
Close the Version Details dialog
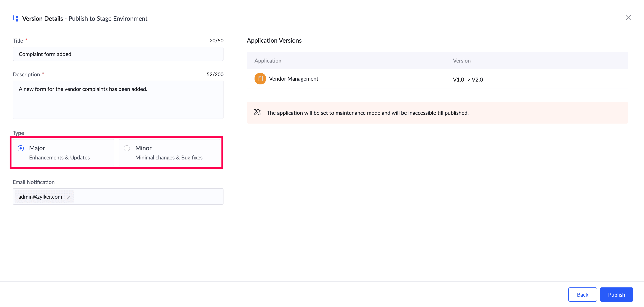[628, 18]
